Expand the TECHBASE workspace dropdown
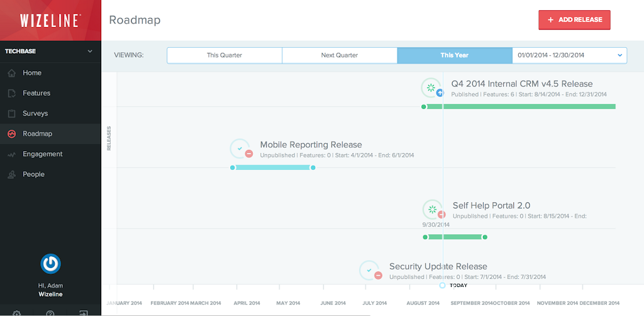The image size is (644, 316). click(x=90, y=51)
